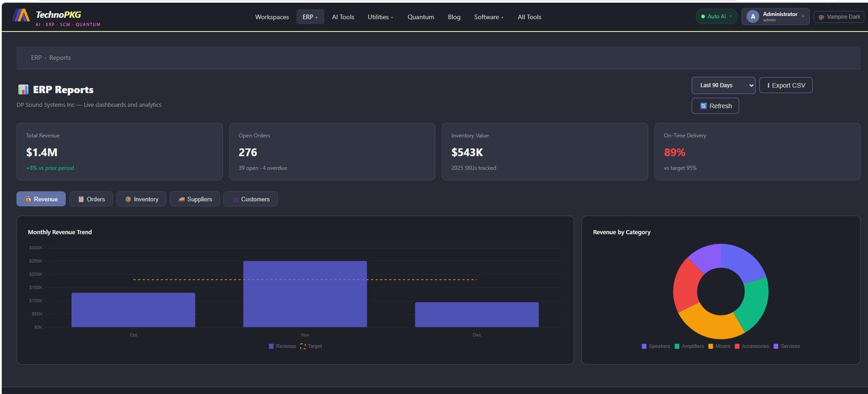Click the Dec revenue bar

[x=477, y=315]
